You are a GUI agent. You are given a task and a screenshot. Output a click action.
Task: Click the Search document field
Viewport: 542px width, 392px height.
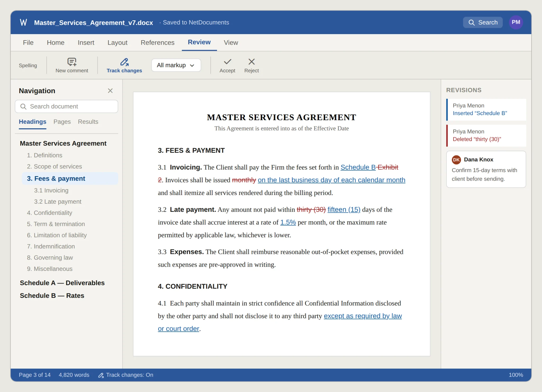click(66, 106)
